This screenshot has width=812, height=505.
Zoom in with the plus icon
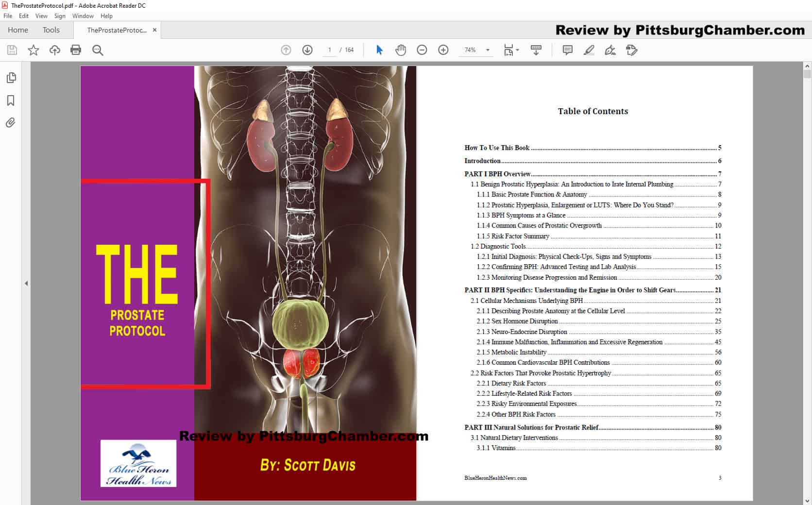click(443, 50)
